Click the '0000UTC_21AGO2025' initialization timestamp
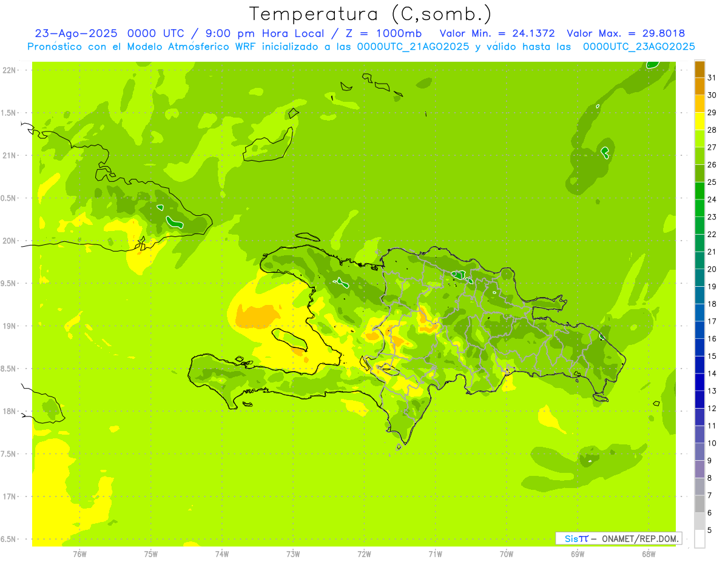This screenshot has width=728, height=562. click(413, 47)
